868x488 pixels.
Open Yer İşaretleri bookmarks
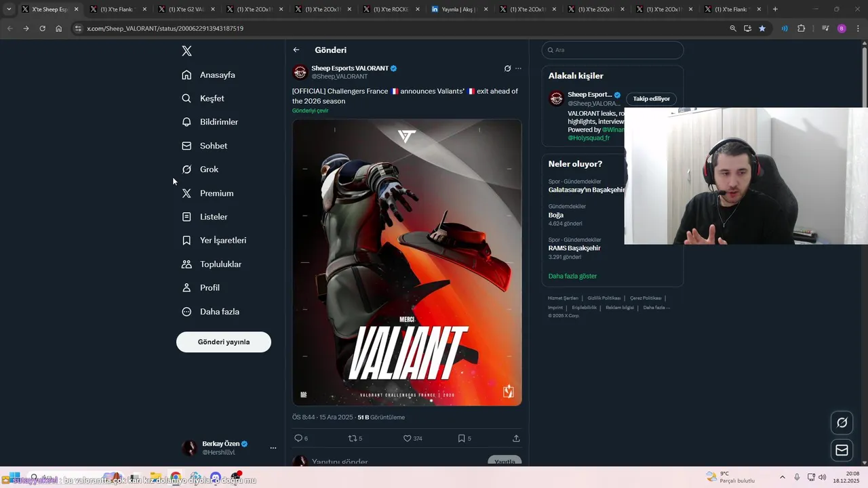coord(214,241)
